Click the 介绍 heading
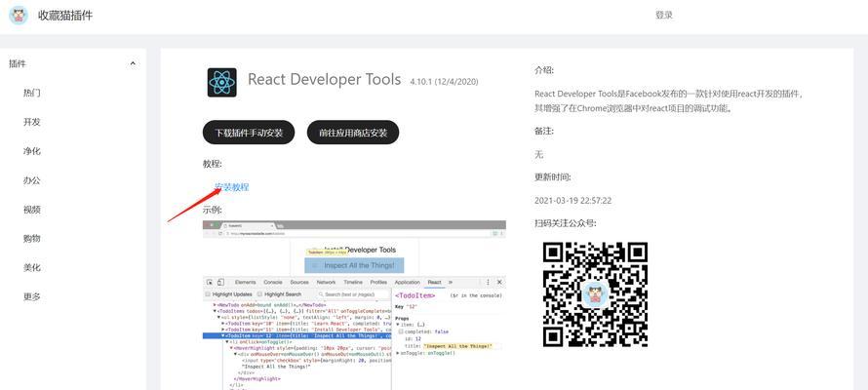 click(x=544, y=70)
